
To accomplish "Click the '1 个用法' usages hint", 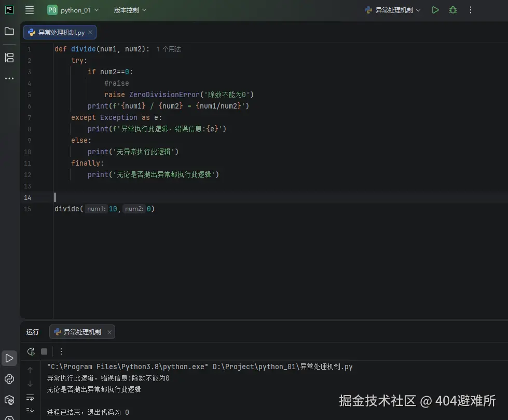I will click(x=169, y=49).
